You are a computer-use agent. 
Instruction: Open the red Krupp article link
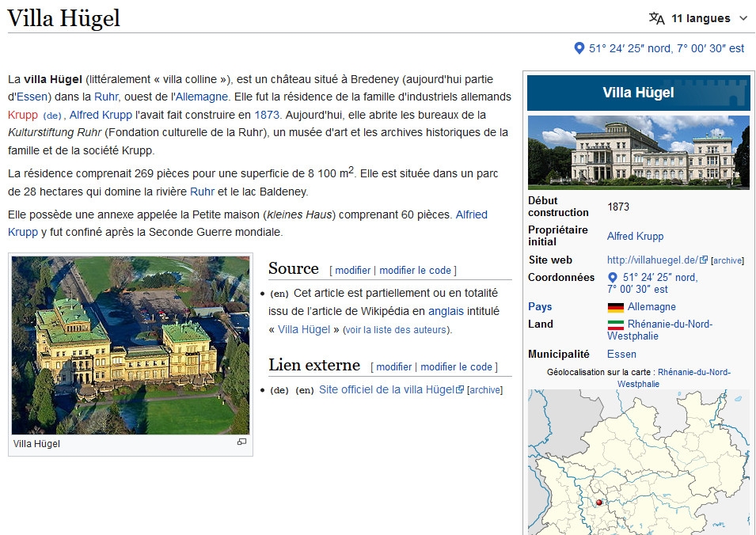pyautogui.click(x=23, y=115)
